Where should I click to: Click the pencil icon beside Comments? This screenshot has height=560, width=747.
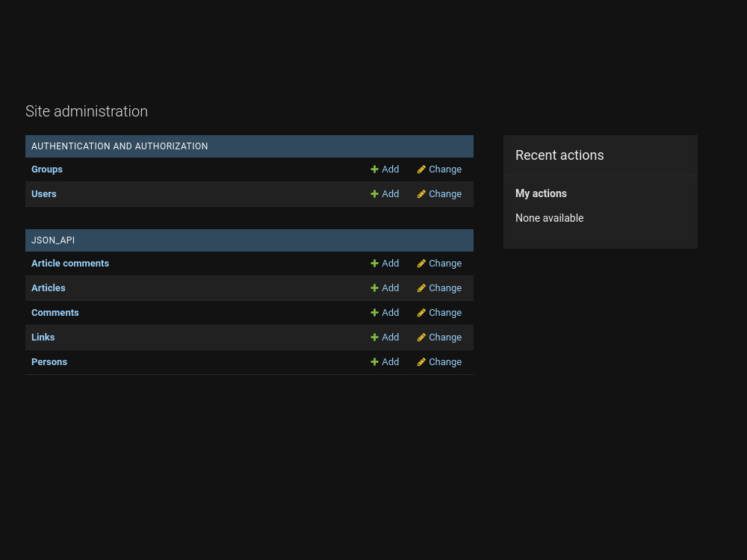[421, 312]
